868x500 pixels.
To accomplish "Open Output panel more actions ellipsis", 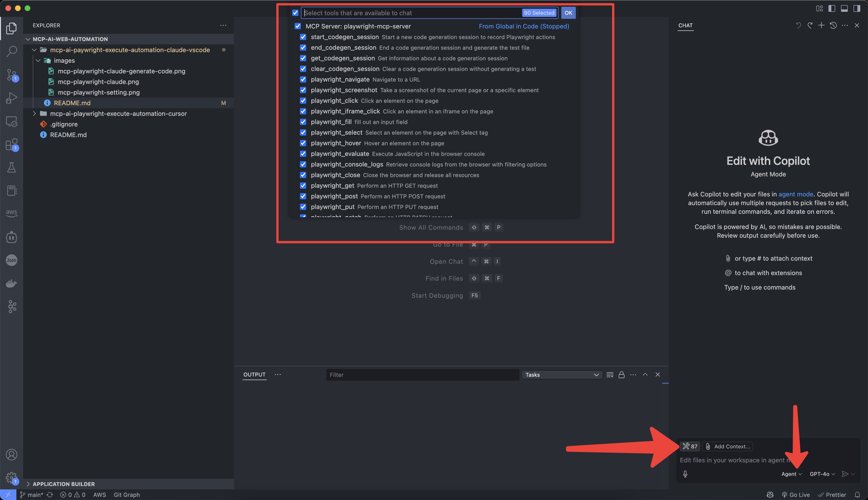I will point(633,375).
